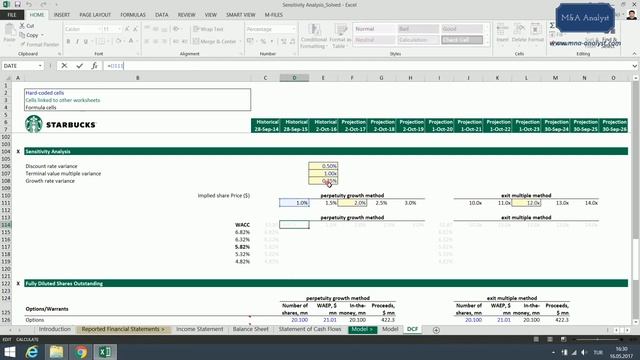Open the font size combo box

coord(111,29)
